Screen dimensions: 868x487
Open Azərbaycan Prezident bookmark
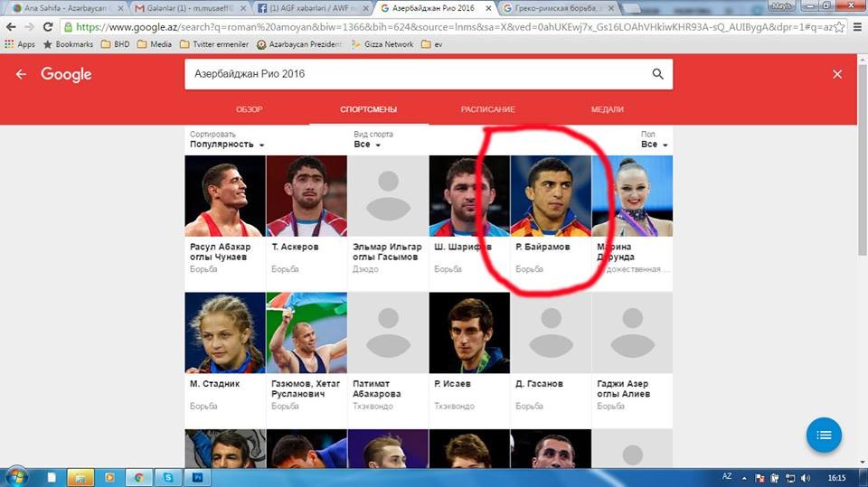[x=299, y=44]
